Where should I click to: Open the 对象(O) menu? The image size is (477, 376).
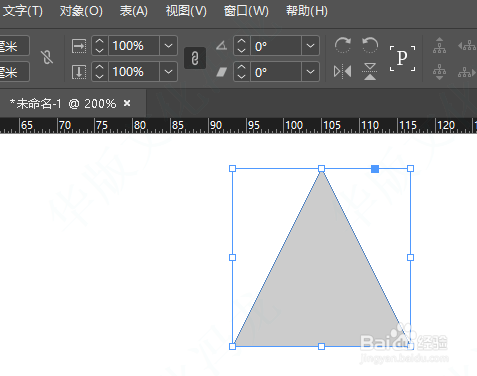click(x=81, y=11)
